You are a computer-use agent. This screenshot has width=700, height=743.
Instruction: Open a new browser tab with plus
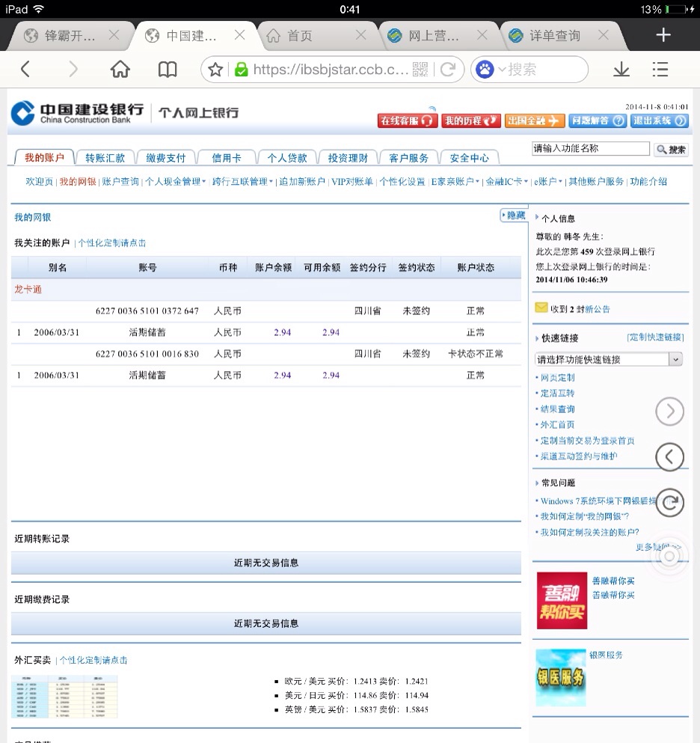click(x=663, y=35)
